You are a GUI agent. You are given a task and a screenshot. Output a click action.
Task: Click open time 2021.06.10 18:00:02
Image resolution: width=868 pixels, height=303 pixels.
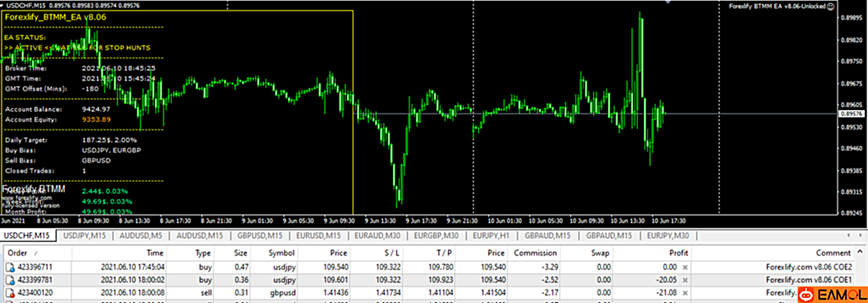pos(132,279)
